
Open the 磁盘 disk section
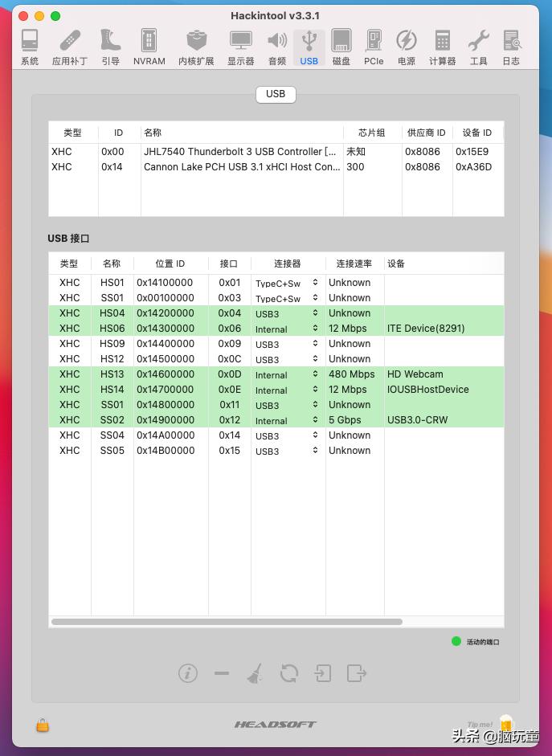[x=341, y=47]
